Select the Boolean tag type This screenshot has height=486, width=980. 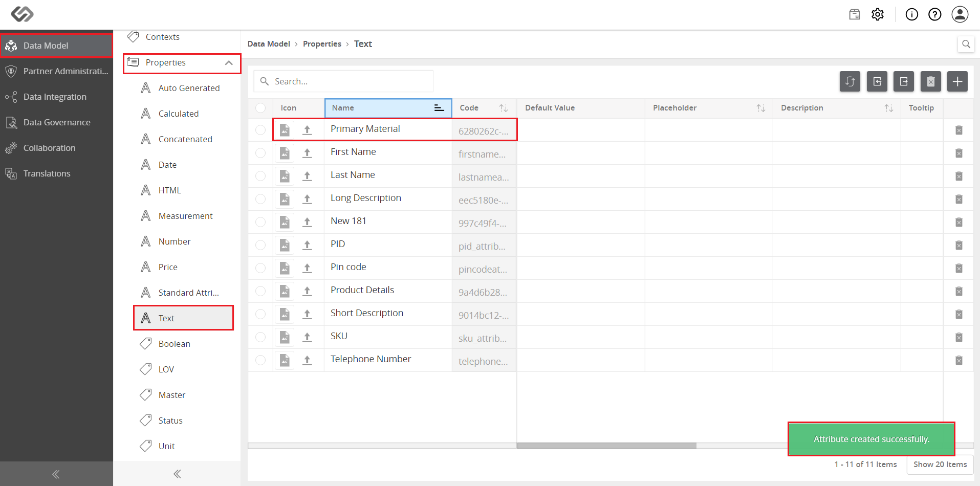(x=184, y=344)
